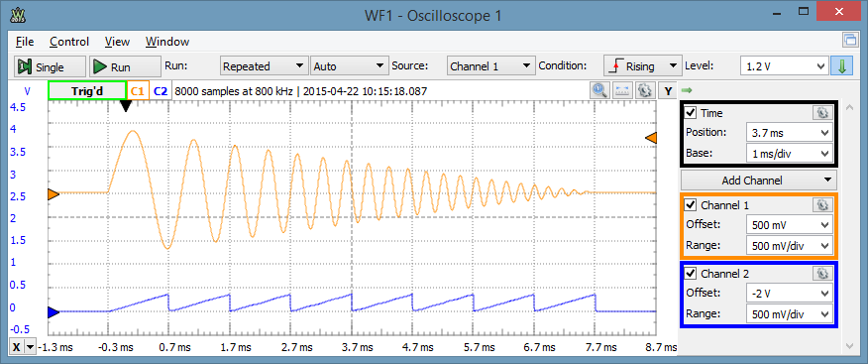The width and height of the screenshot is (868, 364).
Task: Click the Single acquisition button
Action: pos(50,66)
